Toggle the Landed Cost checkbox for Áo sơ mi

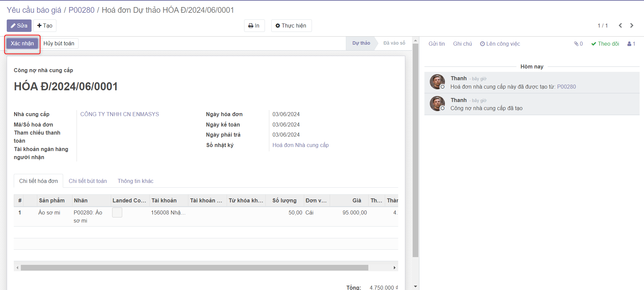[117, 212]
